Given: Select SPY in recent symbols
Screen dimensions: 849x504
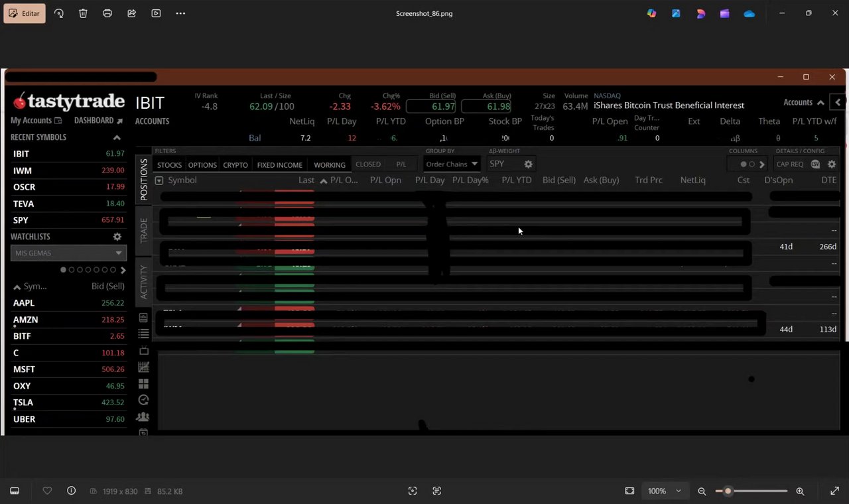Looking at the screenshot, I should (68, 220).
